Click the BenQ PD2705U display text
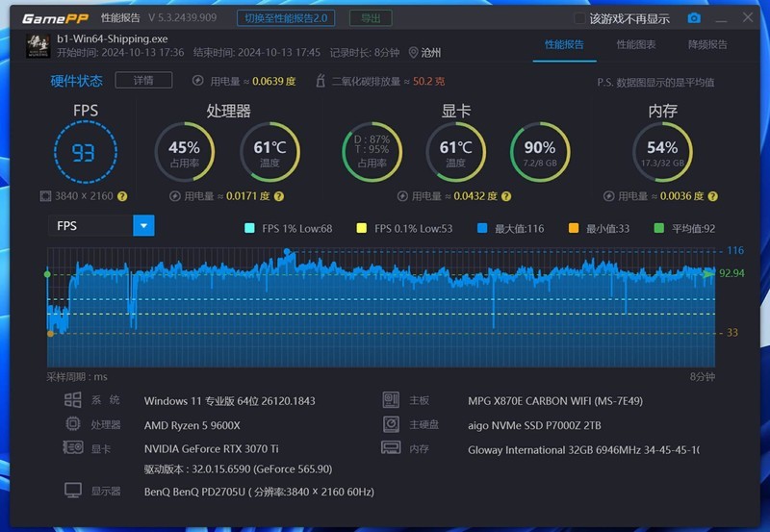770x532 pixels. pyautogui.click(x=259, y=492)
